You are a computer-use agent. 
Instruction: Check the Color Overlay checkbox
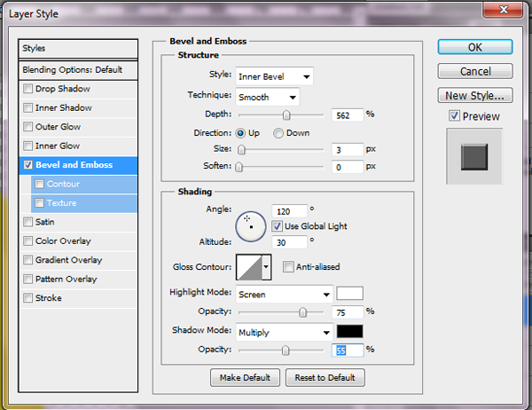tap(27, 241)
